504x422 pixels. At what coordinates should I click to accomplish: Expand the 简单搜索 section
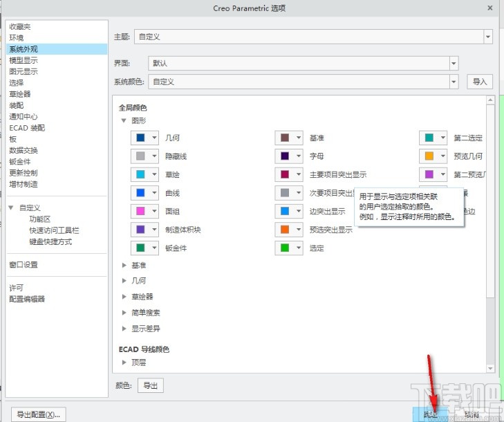pos(124,312)
